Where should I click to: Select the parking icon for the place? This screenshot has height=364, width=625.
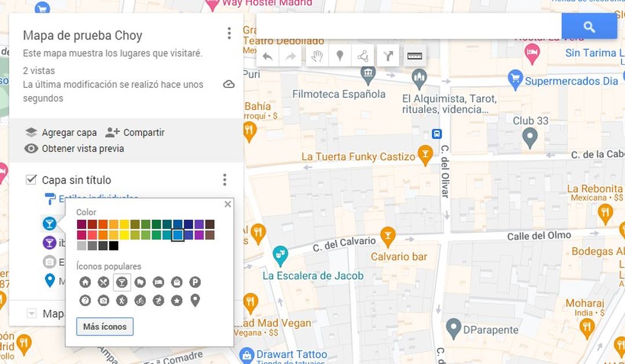pos(194,282)
